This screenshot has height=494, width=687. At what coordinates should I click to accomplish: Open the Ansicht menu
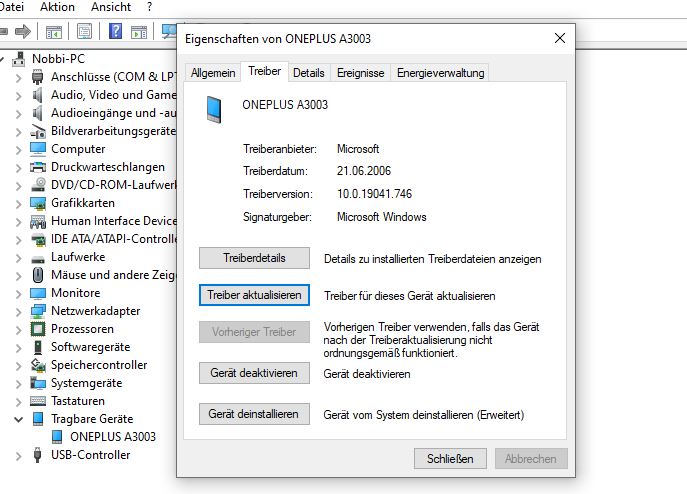(111, 7)
